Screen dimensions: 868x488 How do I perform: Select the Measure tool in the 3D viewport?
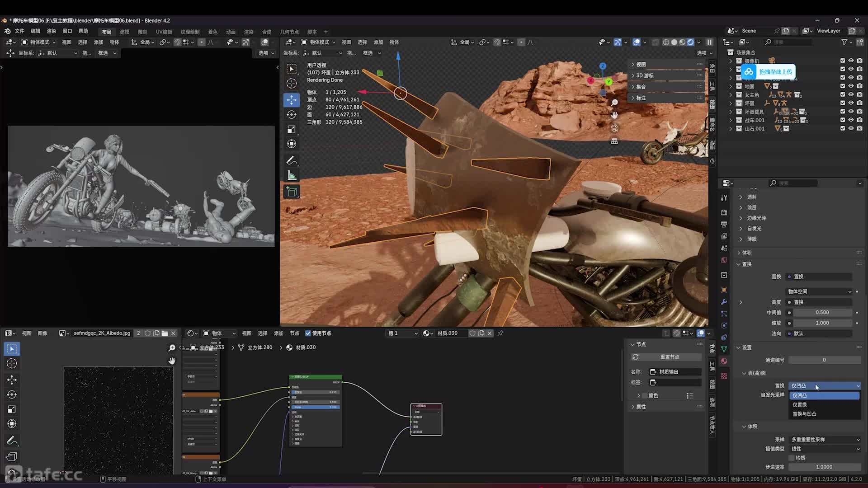[292, 175]
